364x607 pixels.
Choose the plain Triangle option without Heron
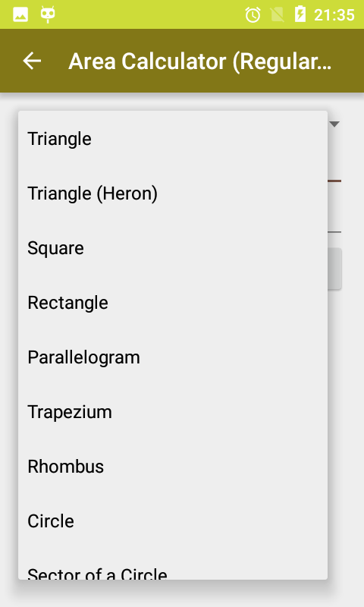(173, 139)
